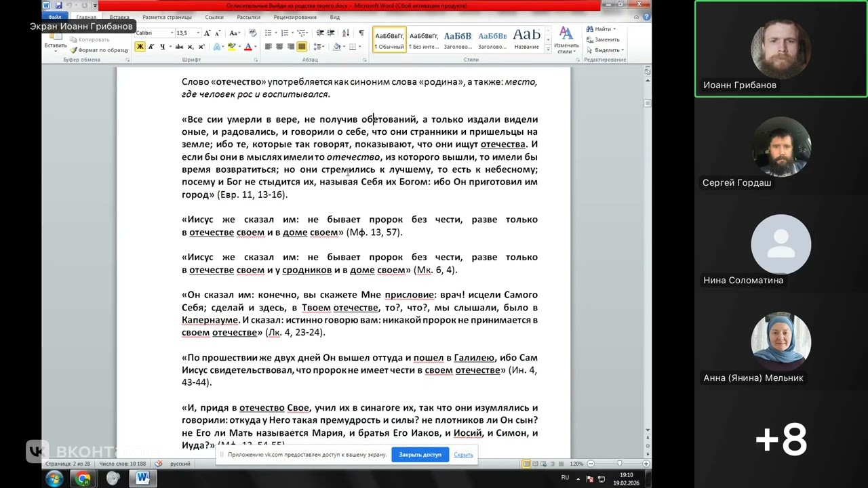
Task: Switch to the Ссылки tab
Action: pos(214,17)
